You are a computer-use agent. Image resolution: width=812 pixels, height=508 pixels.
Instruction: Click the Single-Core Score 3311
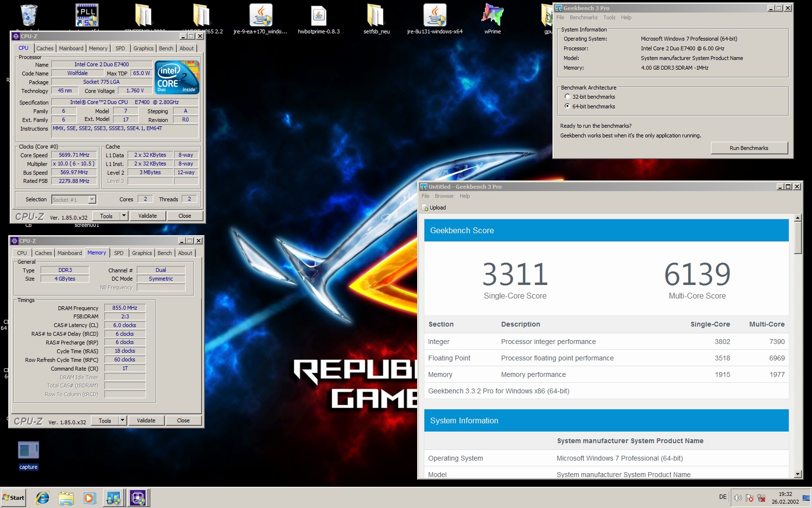coord(515,274)
